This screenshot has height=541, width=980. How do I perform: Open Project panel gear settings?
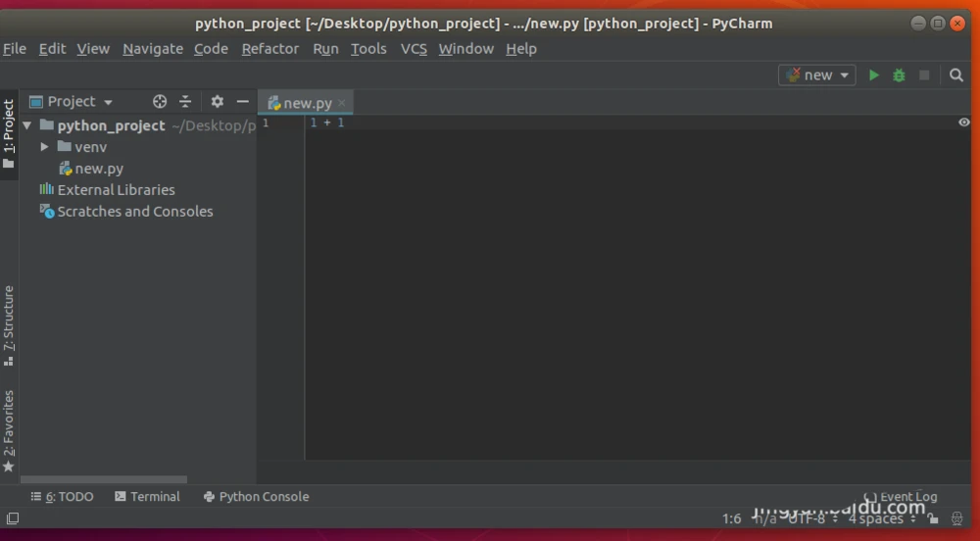pos(218,102)
